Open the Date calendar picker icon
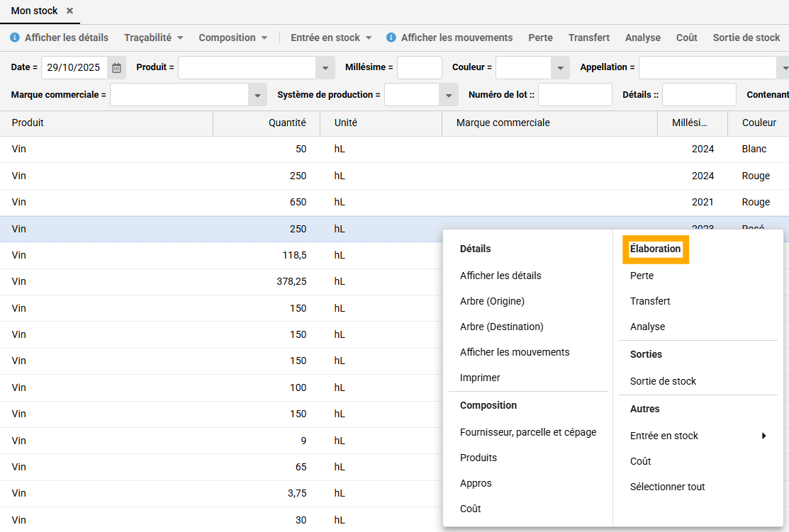Viewport: 789px width, 532px height. pyautogui.click(x=117, y=68)
